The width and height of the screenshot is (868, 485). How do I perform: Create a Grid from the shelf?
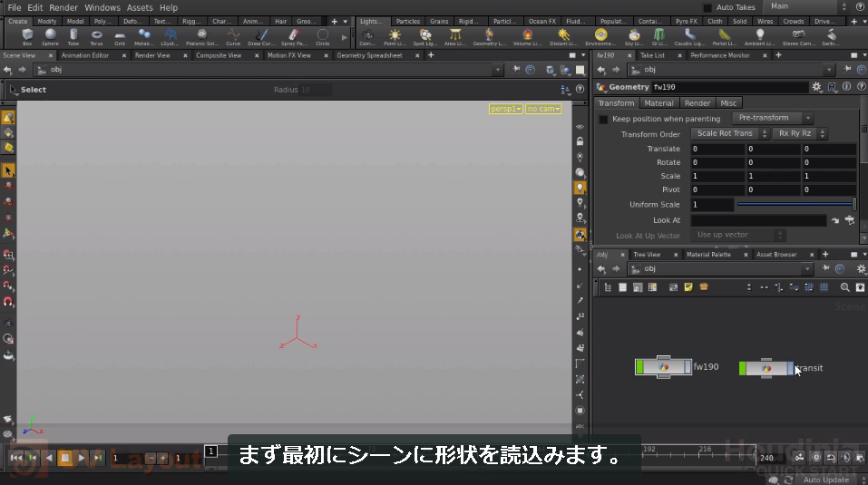120,37
